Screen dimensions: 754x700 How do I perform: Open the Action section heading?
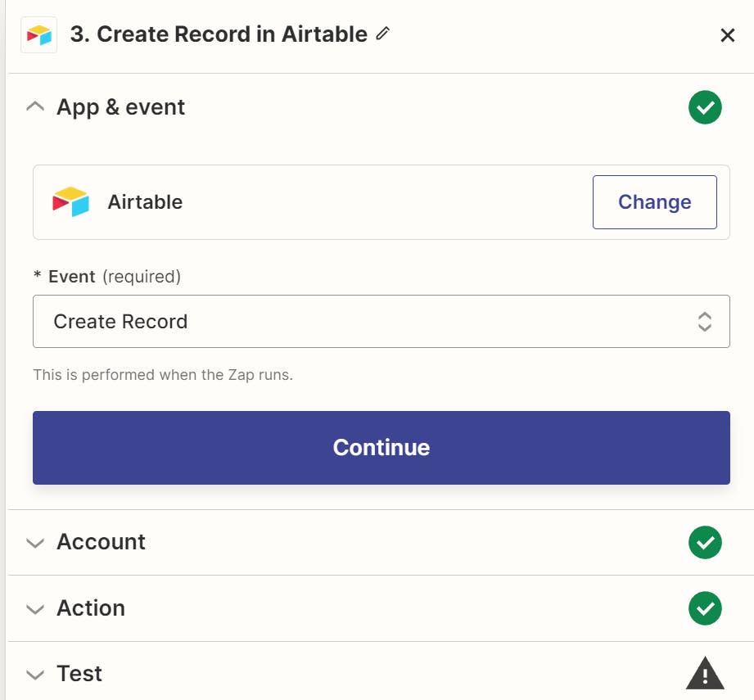[91, 608]
